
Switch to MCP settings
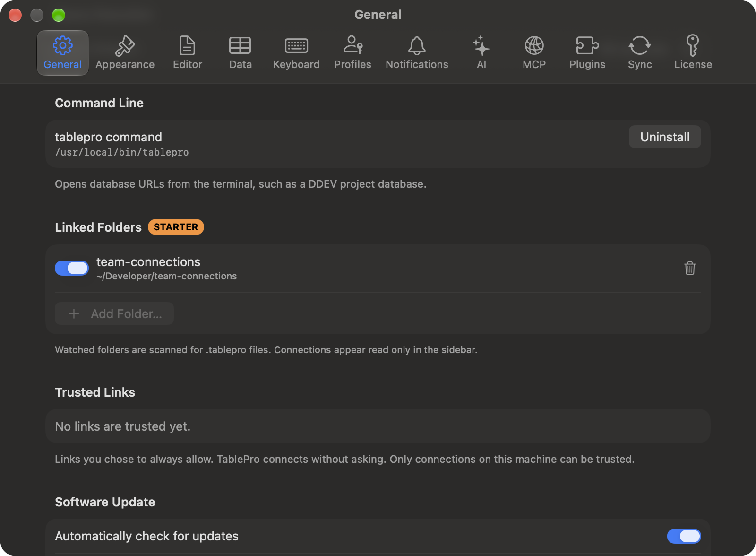[534, 53]
